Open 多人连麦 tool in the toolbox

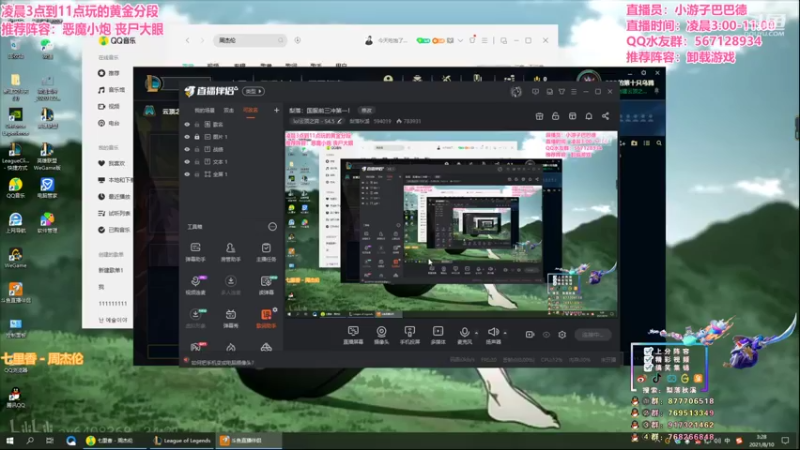(x=231, y=285)
